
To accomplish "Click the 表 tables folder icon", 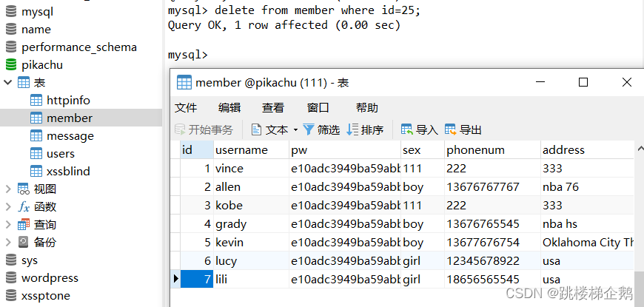I will tap(24, 83).
